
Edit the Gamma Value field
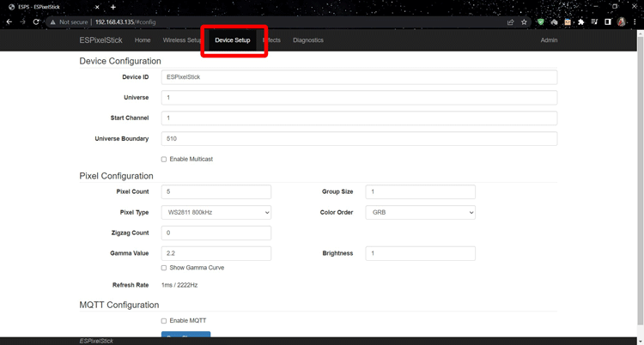216,253
